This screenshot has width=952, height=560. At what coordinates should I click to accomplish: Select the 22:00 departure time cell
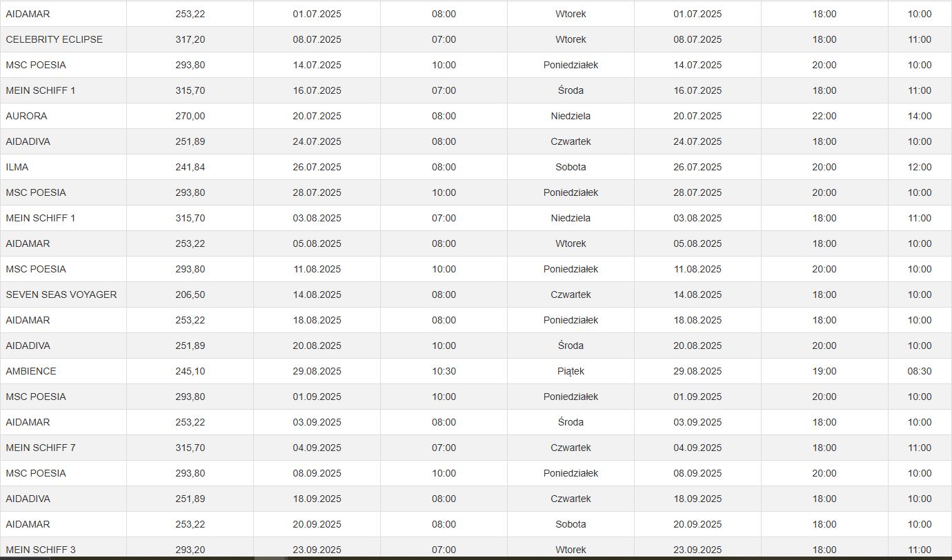point(824,116)
